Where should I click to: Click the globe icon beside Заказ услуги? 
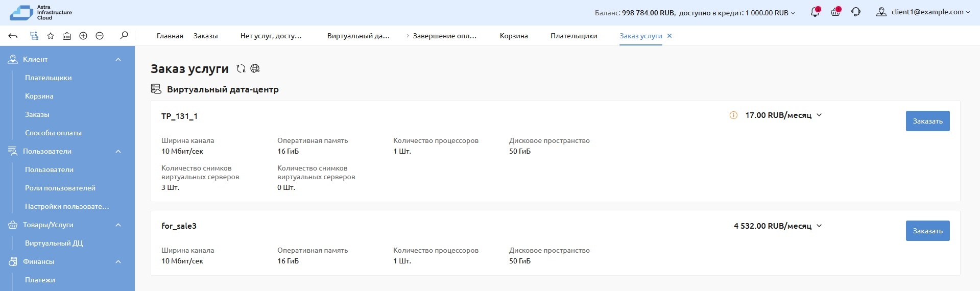255,68
